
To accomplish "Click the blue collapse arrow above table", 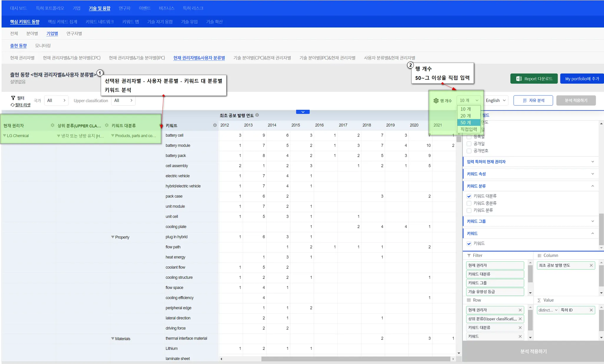I will click(303, 112).
